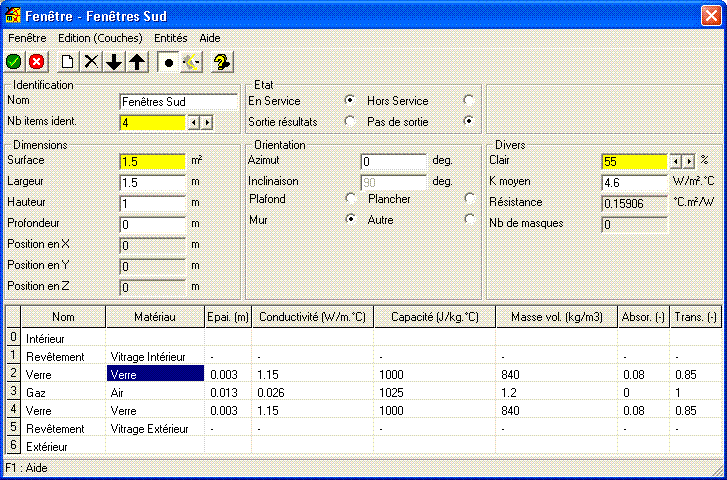Click the 0.026 conductivity cell
727x480 pixels.
coord(313,392)
